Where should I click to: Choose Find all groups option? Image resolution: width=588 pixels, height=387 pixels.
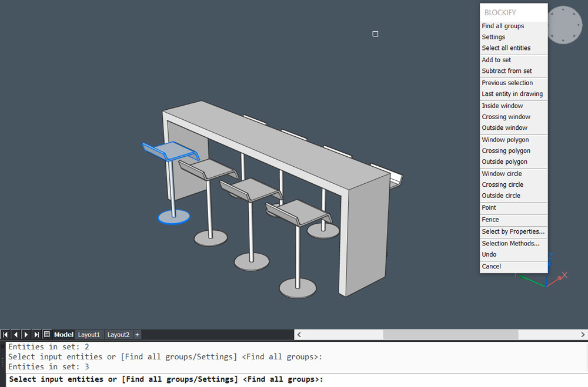click(x=503, y=26)
